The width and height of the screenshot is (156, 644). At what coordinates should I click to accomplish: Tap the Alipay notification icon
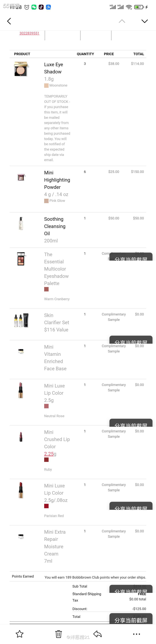click(49, 7)
